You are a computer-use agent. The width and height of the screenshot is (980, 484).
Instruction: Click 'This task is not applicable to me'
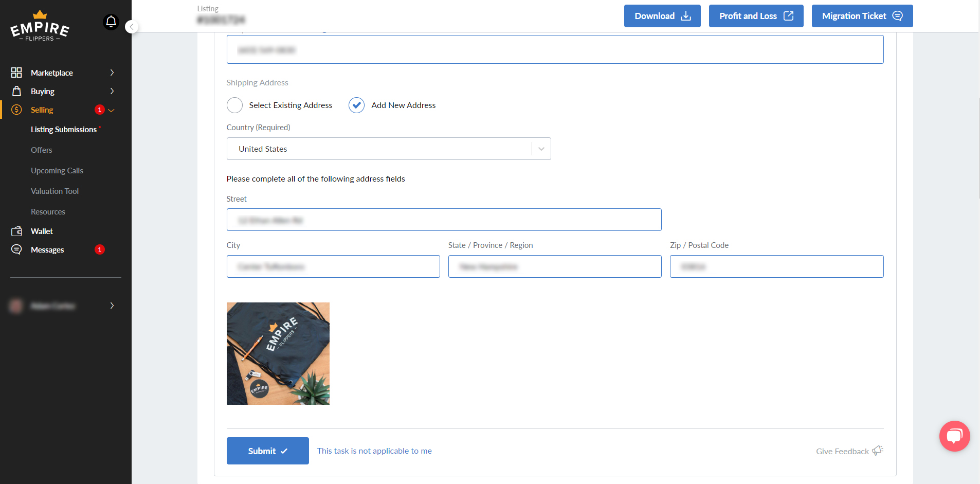pos(374,451)
